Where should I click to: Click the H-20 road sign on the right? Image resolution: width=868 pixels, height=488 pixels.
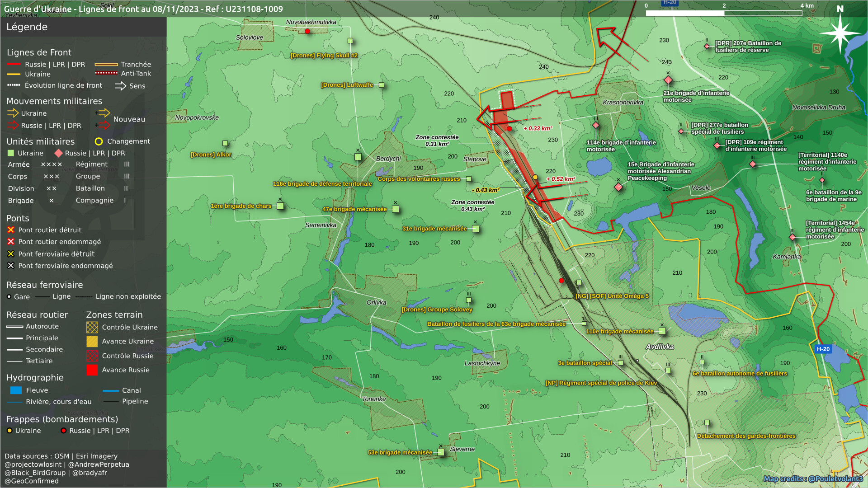823,349
